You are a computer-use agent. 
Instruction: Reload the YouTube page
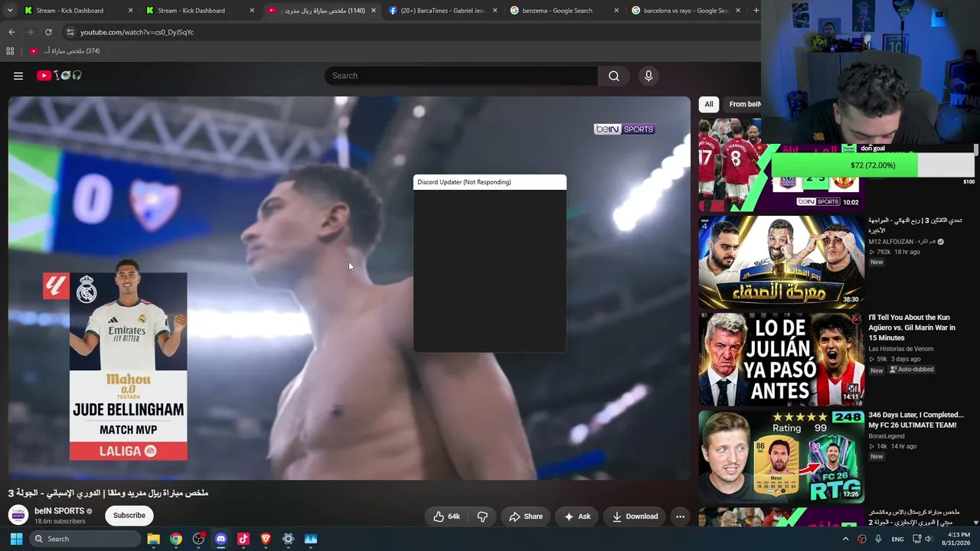point(48,32)
